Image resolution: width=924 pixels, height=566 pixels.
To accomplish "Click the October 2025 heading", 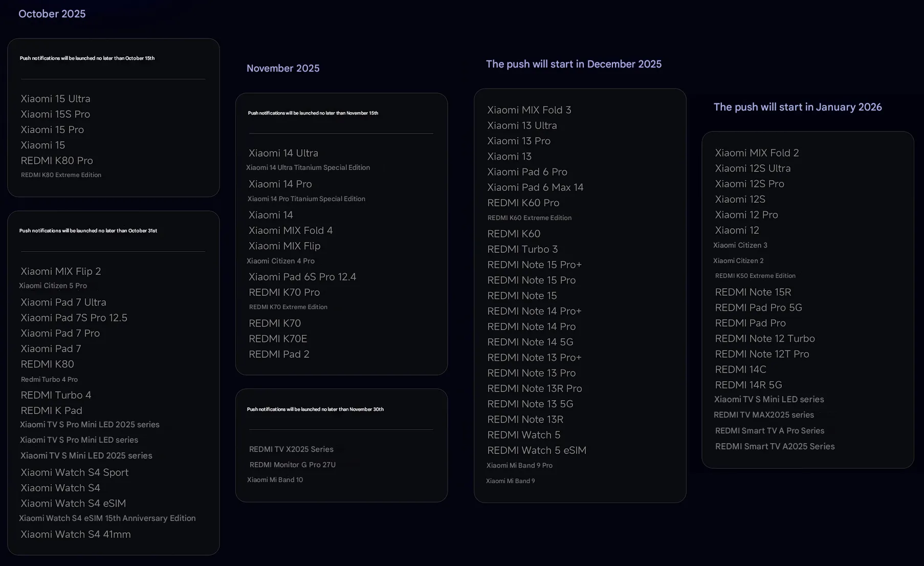I will [x=52, y=14].
